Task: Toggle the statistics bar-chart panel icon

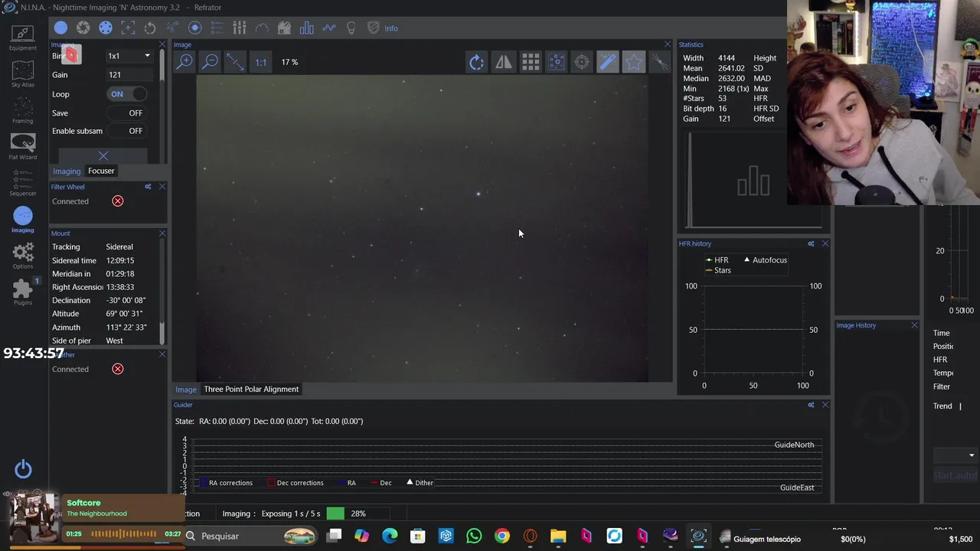Action: [x=306, y=28]
